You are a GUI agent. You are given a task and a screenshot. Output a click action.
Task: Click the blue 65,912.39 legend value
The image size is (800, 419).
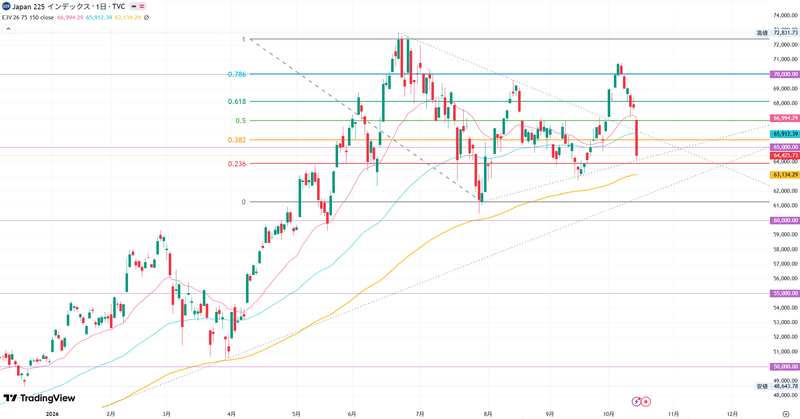(99, 17)
